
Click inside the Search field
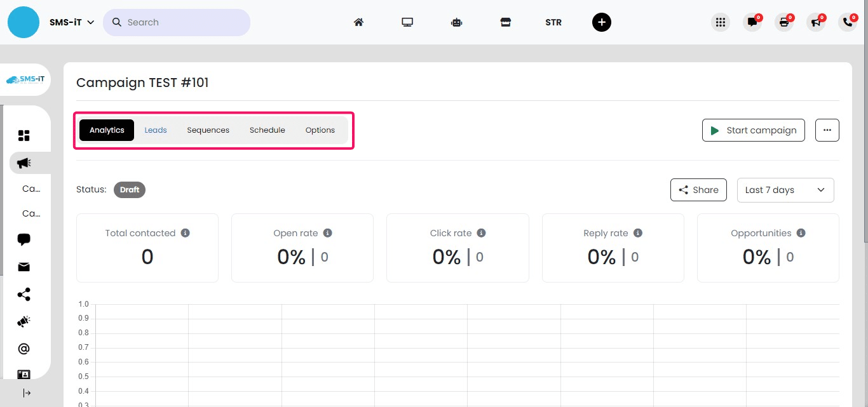click(178, 22)
